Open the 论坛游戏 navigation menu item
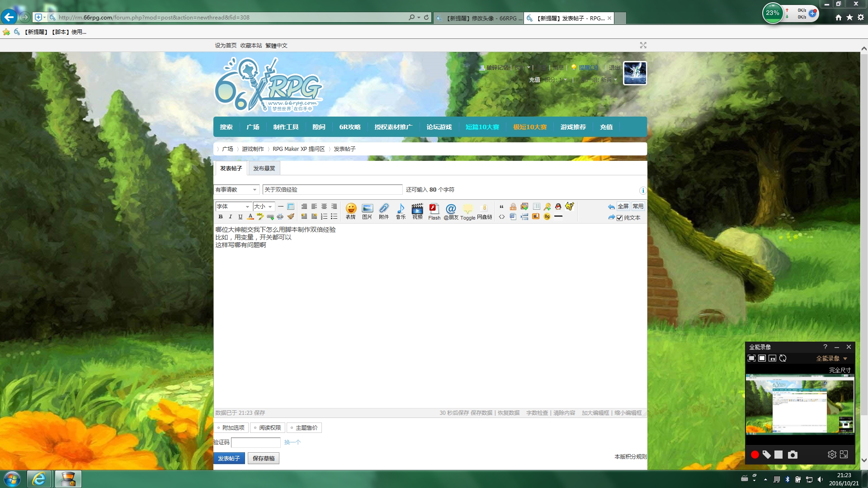Image resolution: width=868 pixels, height=488 pixels. tap(439, 127)
